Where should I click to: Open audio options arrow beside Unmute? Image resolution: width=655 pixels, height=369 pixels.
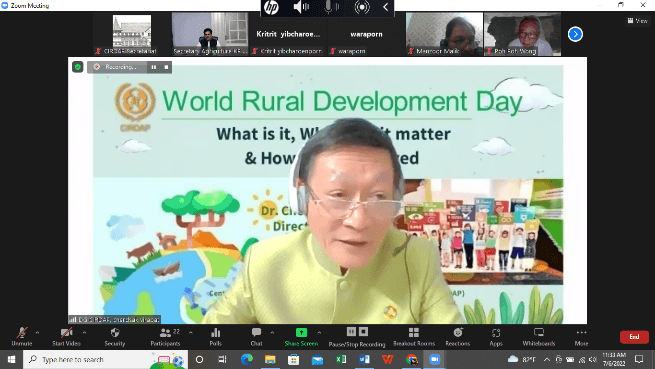pos(38,333)
